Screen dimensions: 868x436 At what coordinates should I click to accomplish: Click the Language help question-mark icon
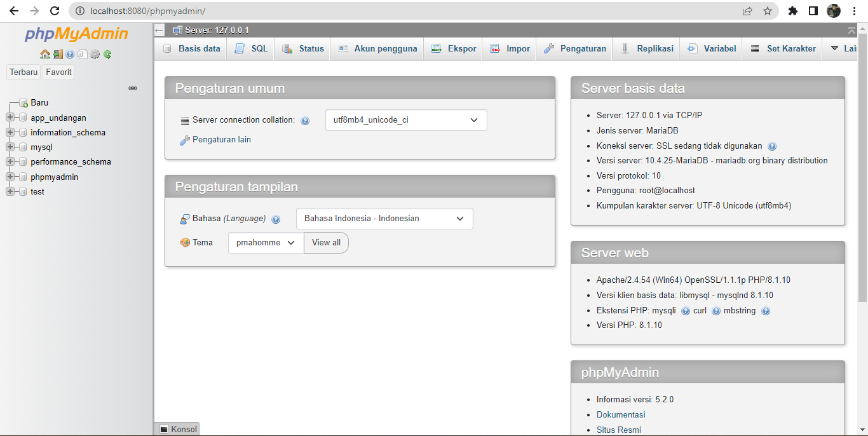click(276, 219)
